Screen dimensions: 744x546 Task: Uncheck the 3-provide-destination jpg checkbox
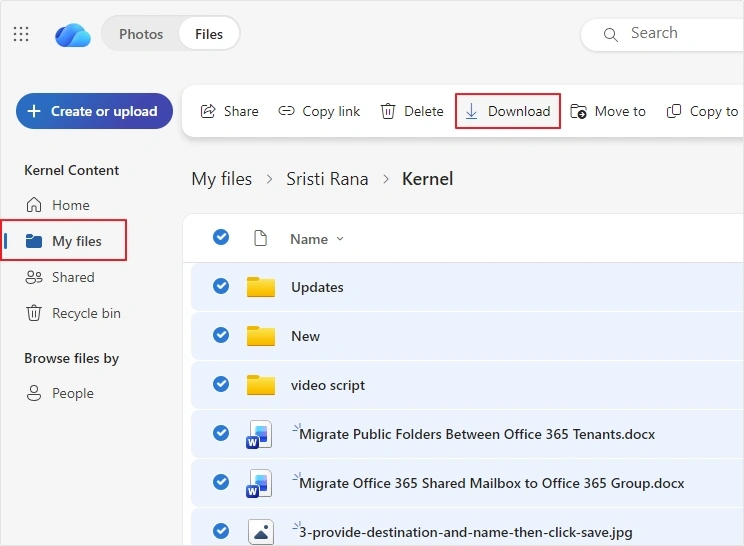point(221,531)
